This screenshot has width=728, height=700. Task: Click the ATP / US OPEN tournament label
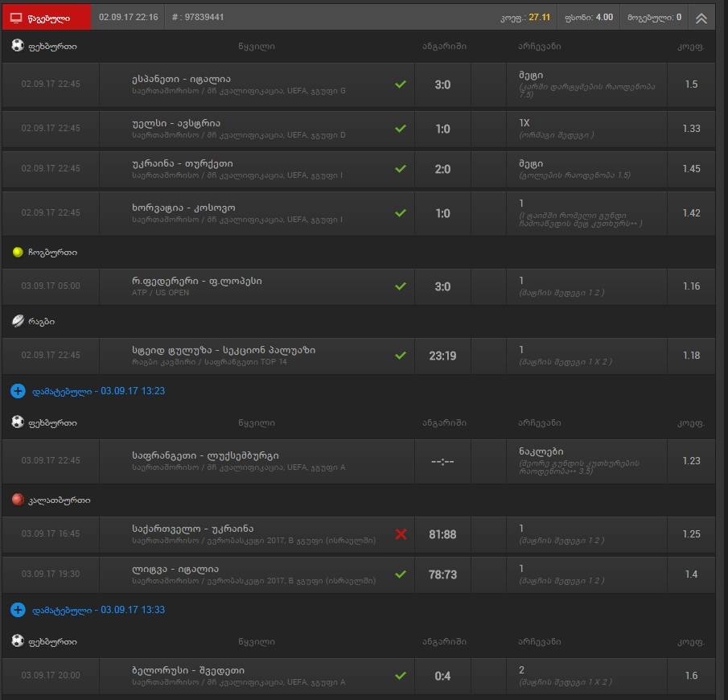tap(160, 293)
